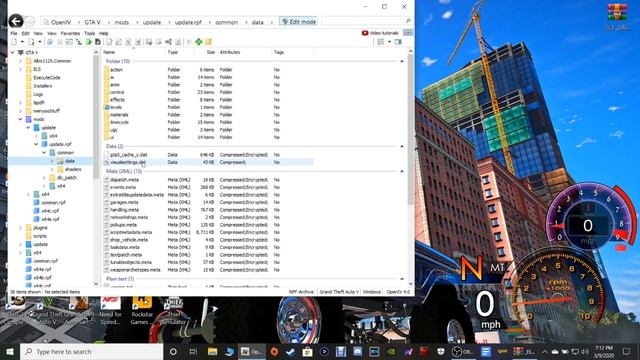Open Microsoft Store from the taskbar
Screen dimensions: 640x360
(307, 351)
